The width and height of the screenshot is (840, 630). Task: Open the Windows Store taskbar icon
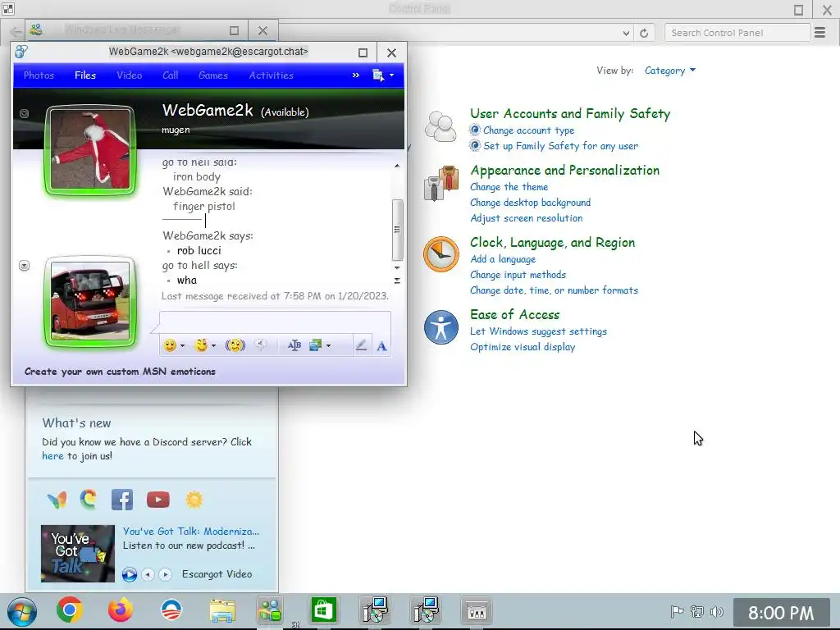tap(324, 610)
